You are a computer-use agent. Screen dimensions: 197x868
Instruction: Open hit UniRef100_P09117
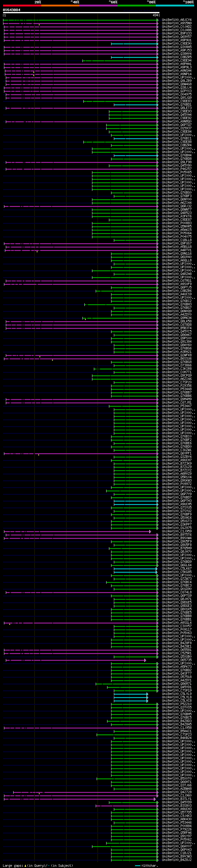tap(177, 630)
